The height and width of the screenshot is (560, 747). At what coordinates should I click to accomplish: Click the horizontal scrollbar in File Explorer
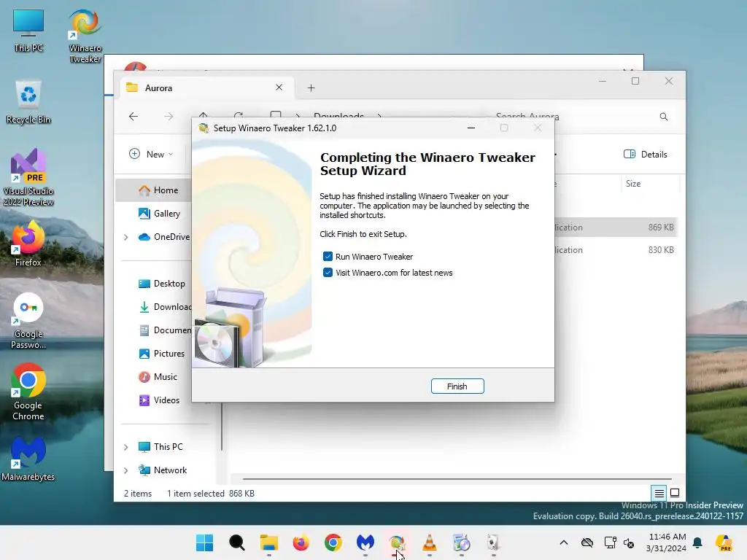coord(457,478)
